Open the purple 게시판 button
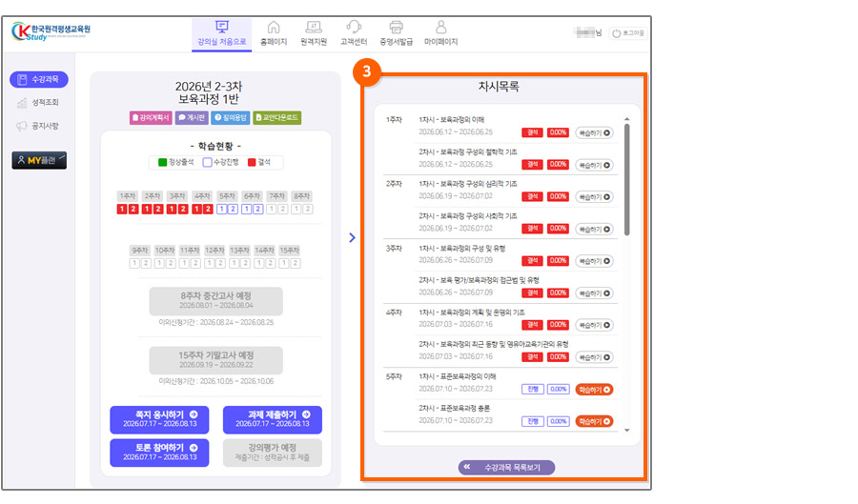Image resolution: width=858 pixels, height=504 pixels. coord(192,117)
